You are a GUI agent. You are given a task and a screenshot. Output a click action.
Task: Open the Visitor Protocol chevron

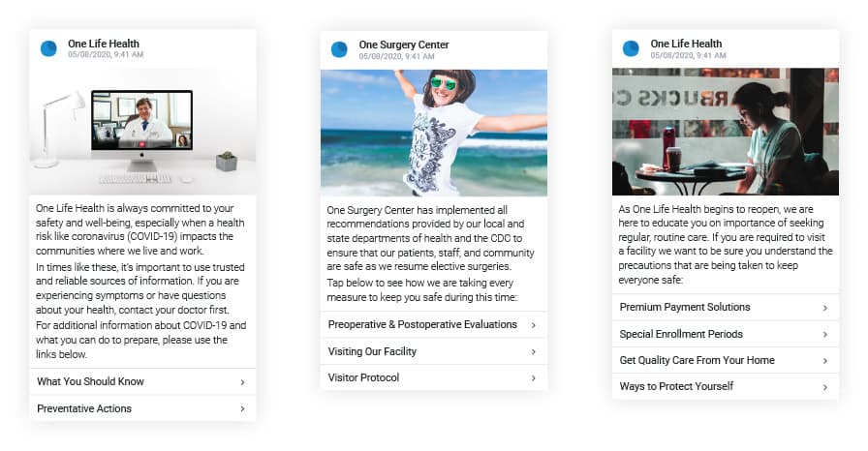[533, 378]
